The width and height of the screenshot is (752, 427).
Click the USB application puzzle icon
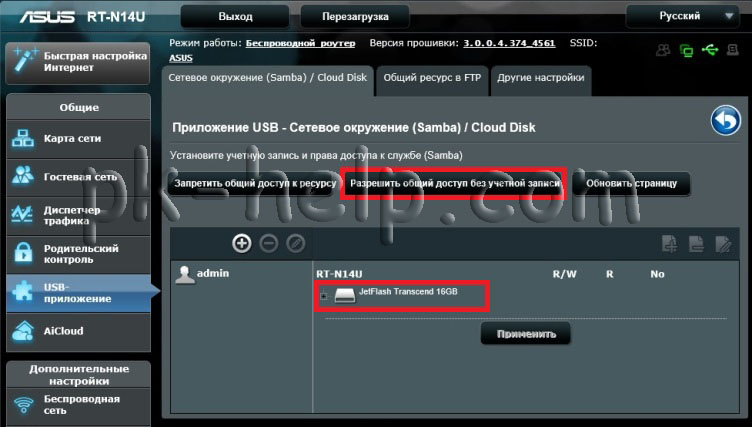(x=23, y=292)
